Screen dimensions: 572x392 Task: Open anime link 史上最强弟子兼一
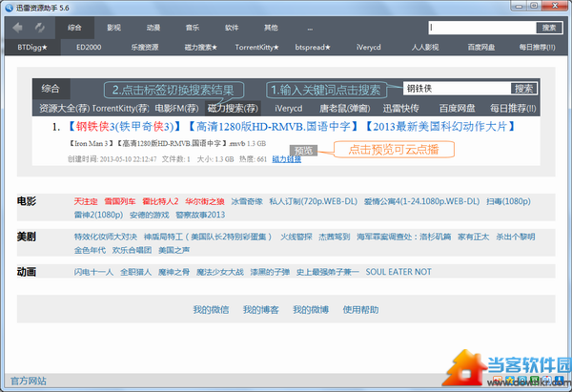click(328, 272)
